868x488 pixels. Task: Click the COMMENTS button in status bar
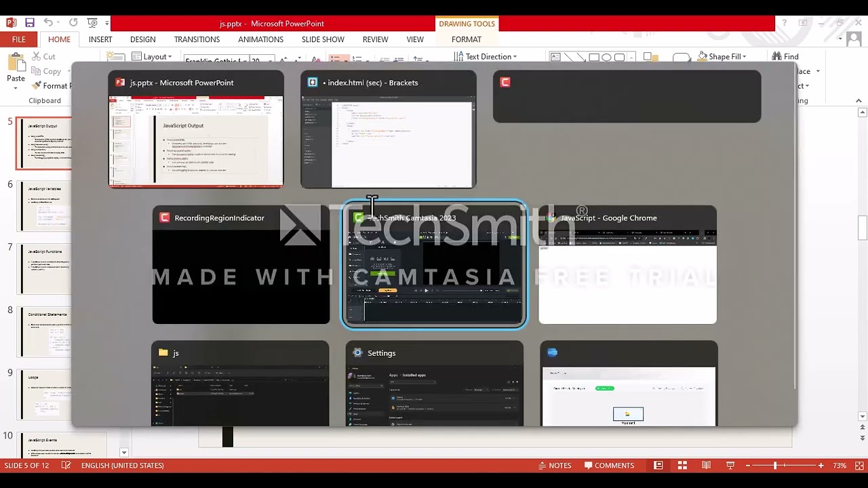point(609,466)
